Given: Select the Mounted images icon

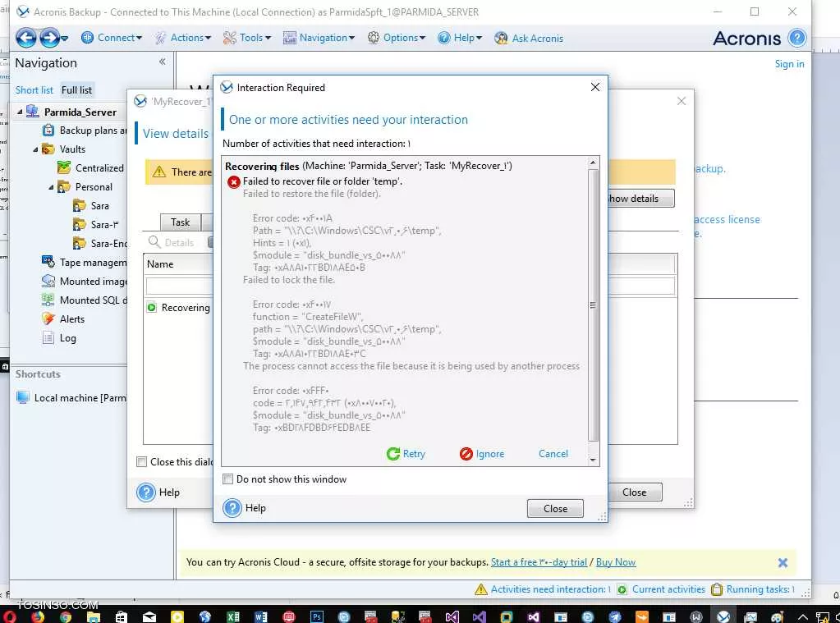Looking at the screenshot, I should pos(48,281).
